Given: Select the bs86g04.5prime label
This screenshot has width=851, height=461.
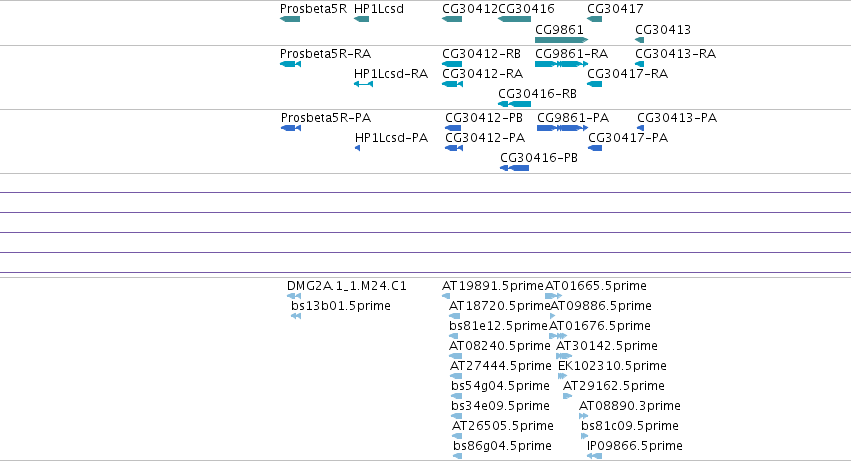Looking at the screenshot, I should [503, 446].
